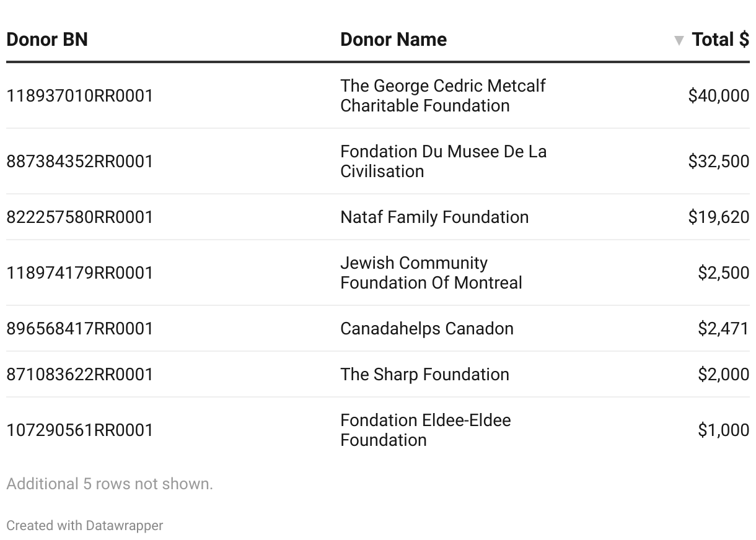Click the Fondation Eldee-Eldee Foundation cell

(x=425, y=430)
